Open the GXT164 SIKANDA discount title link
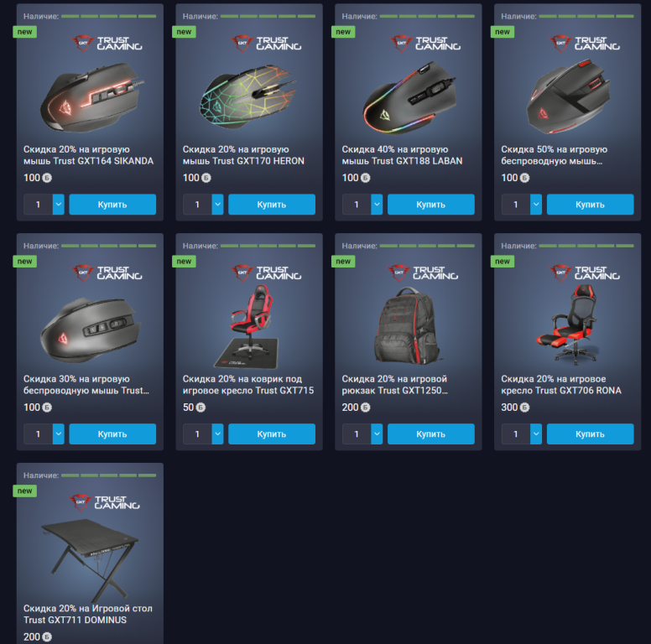 tap(88, 155)
